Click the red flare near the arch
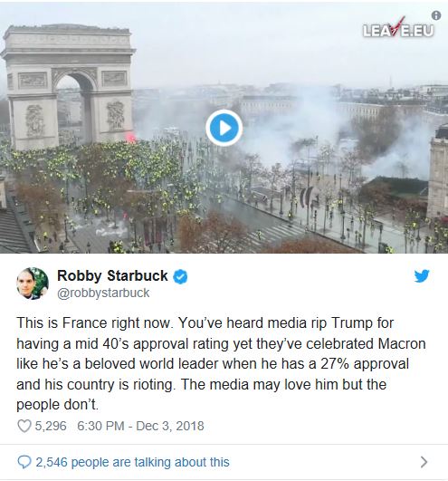 [x=131, y=138]
